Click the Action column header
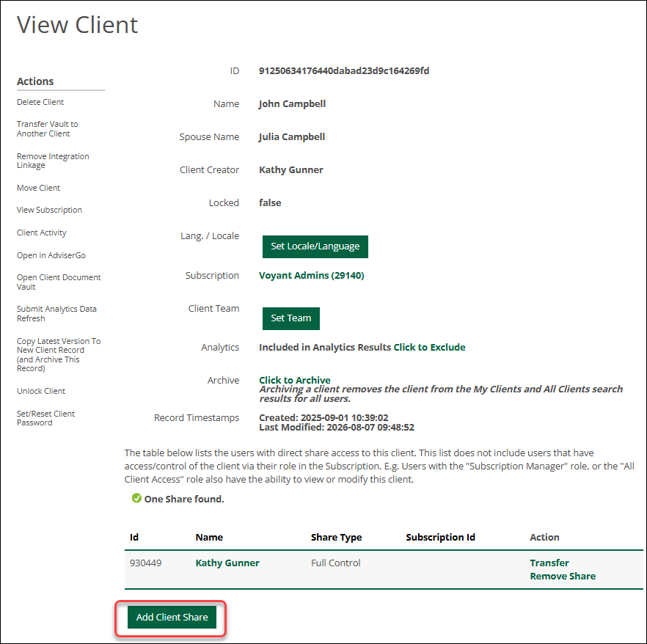The image size is (647, 644). (x=544, y=537)
